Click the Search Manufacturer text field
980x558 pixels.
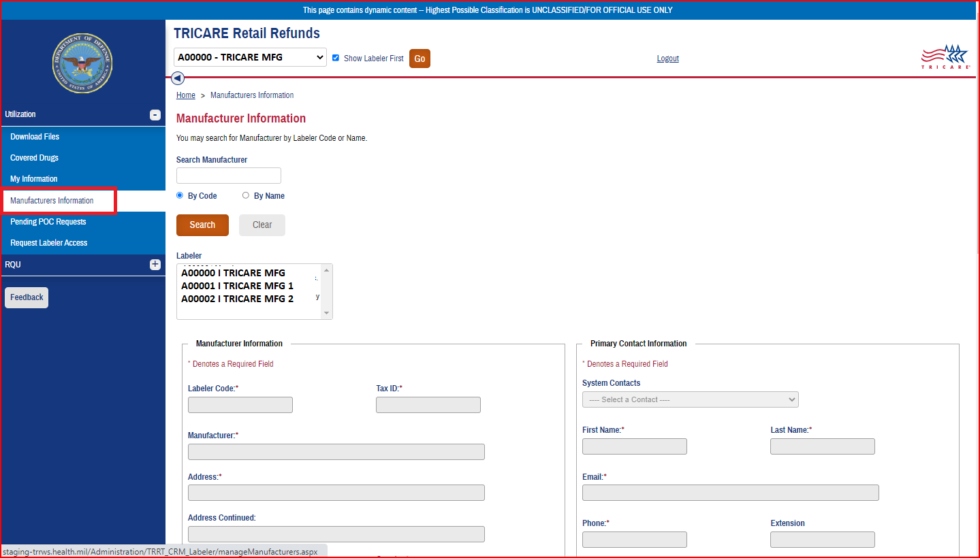click(x=228, y=176)
